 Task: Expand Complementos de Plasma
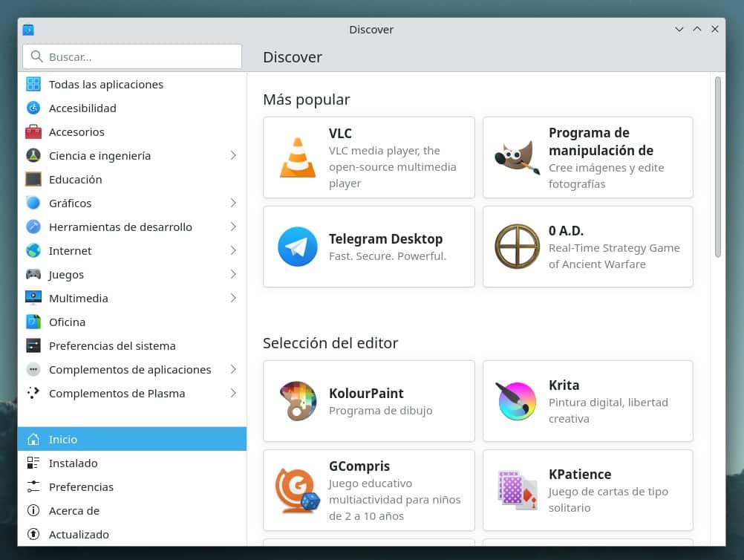[233, 393]
